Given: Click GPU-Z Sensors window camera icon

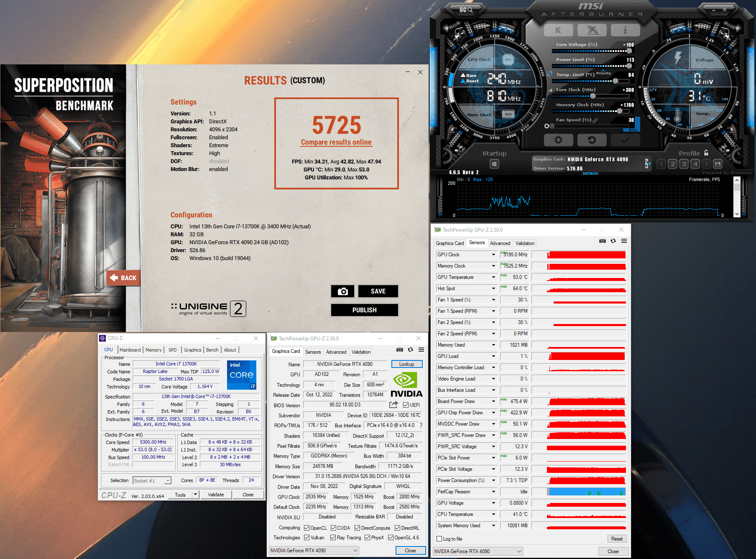Looking at the screenshot, I should [x=603, y=241].
